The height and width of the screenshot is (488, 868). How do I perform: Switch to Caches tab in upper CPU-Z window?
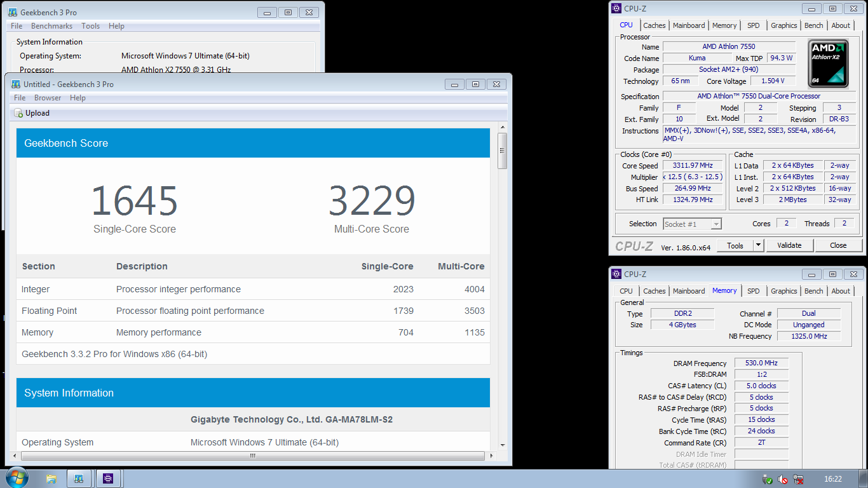654,25
